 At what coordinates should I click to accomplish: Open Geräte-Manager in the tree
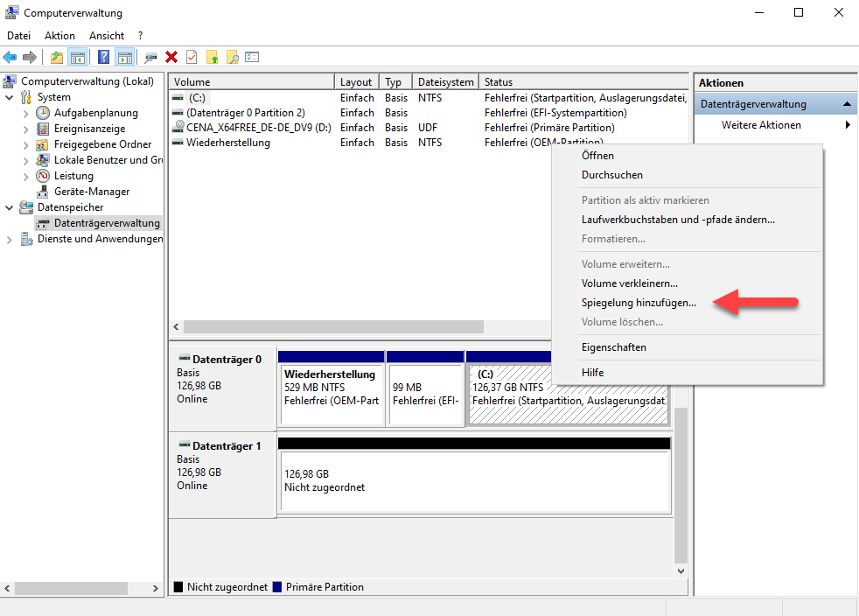pyautogui.click(x=91, y=192)
